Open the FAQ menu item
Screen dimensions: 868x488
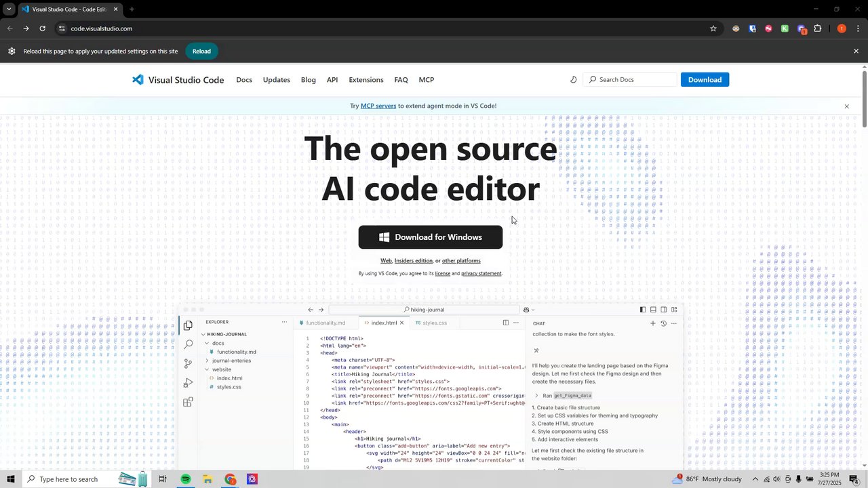(x=401, y=79)
